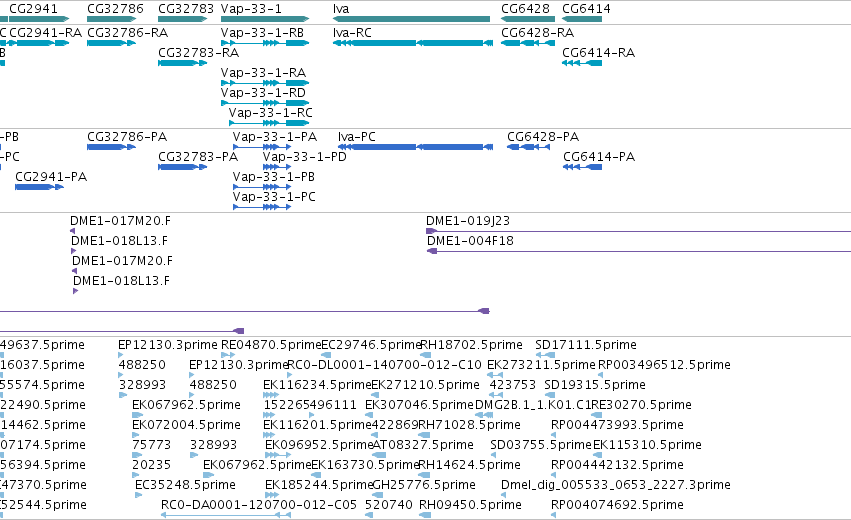This screenshot has width=851, height=520.
Task: Click the CG6414-PA protein label
Action: pyautogui.click(x=599, y=157)
